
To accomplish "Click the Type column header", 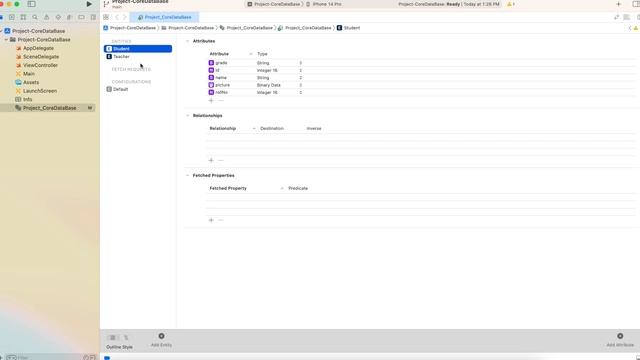I will pos(262,54).
